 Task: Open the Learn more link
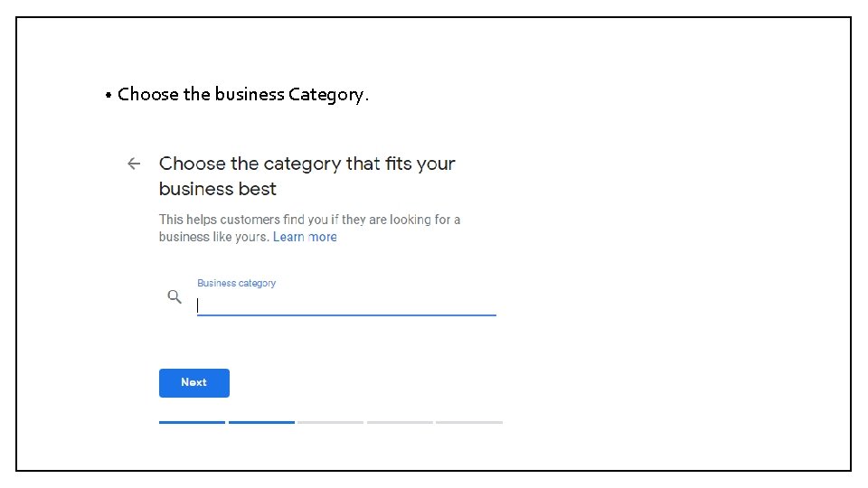click(x=305, y=237)
